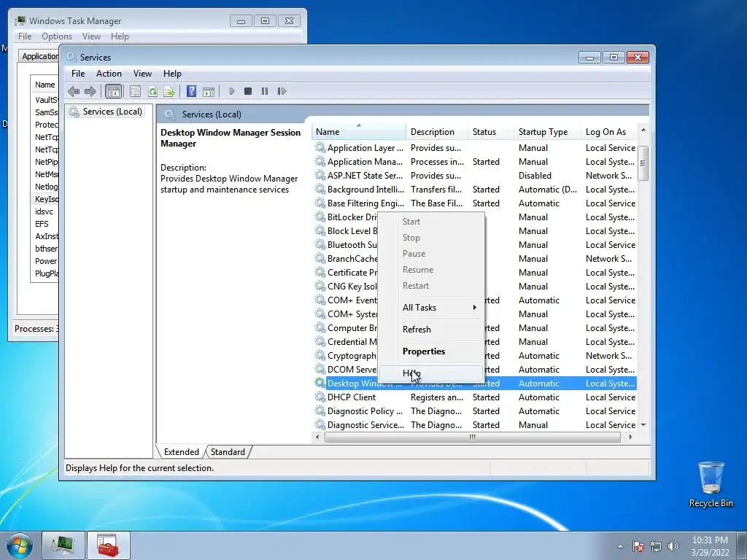Click gear icon of Desktop Window Manager row

(x=320, y=383)
